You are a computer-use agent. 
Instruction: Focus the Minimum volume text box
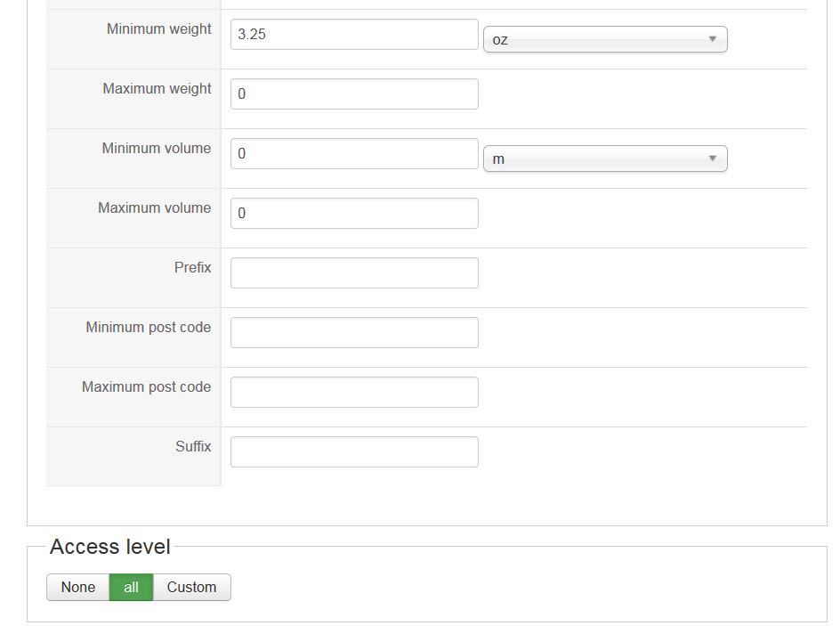coord(354,154)
